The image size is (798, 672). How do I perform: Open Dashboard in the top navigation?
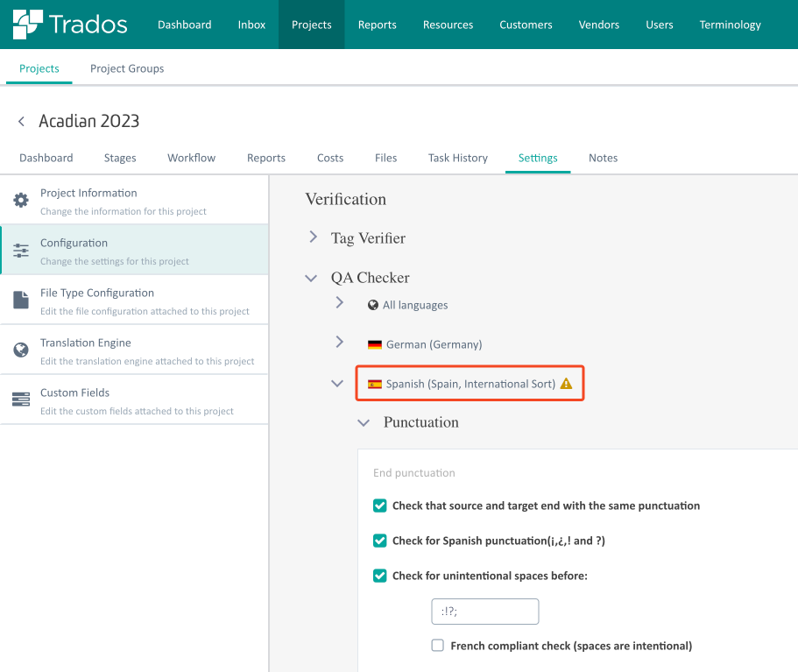(x=184, y=25)
